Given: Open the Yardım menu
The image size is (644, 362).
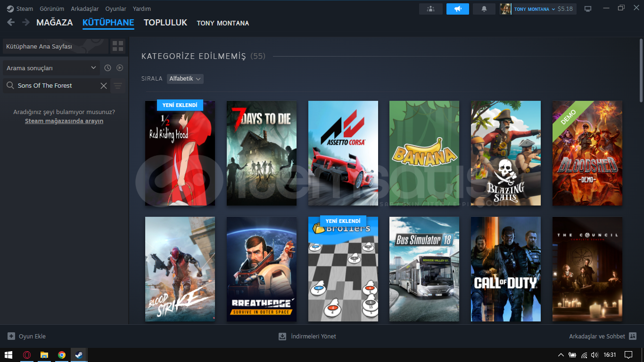Looking at the screenshot, I should click(x=142, y=9).
